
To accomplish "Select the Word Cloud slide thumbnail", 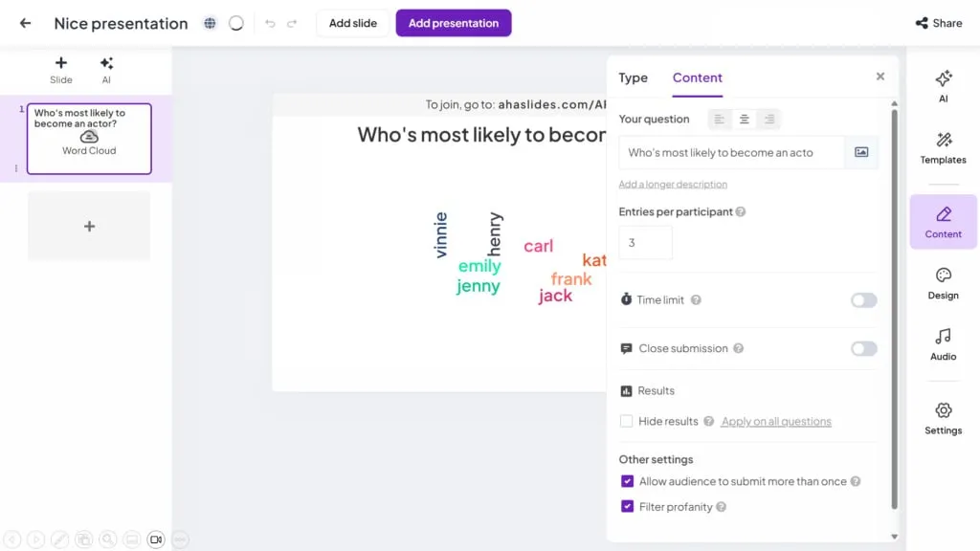I will tap(89, 139).
